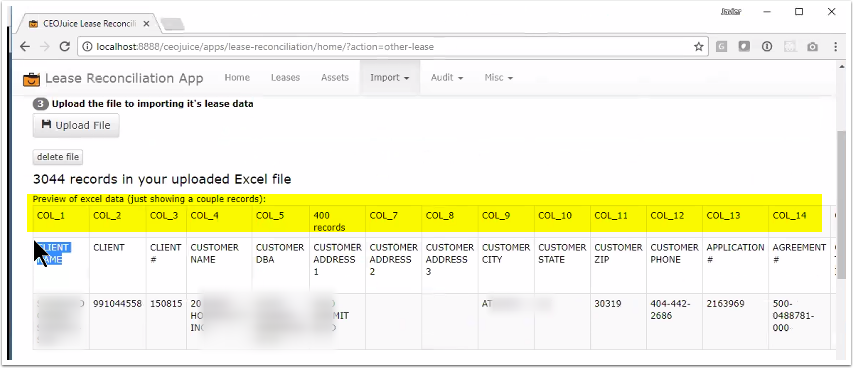853x368 pixels.
Task: Click the COL_1 column header
Action: [61, 221]
